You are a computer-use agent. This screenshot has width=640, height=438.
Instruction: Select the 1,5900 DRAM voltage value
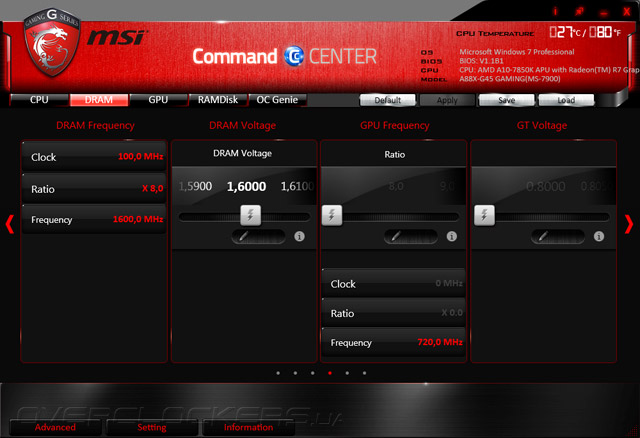(x=195, y=186)
